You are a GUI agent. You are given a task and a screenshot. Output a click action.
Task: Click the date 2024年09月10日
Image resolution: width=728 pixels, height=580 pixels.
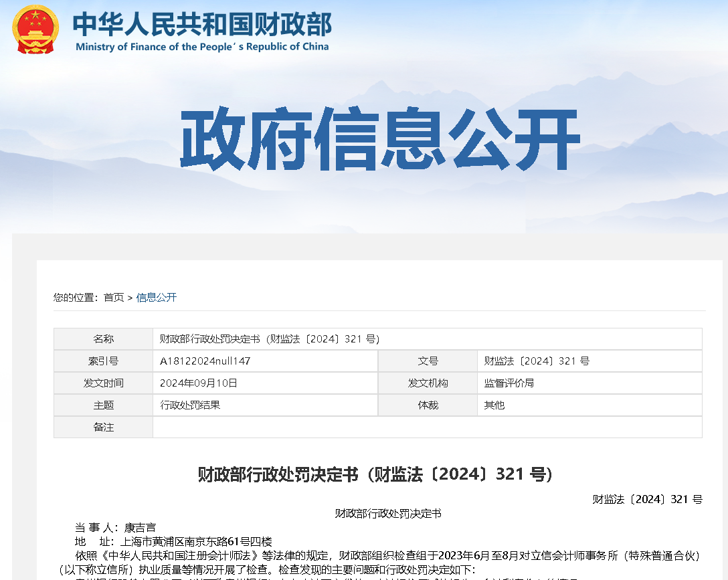[x=199, y=383]
